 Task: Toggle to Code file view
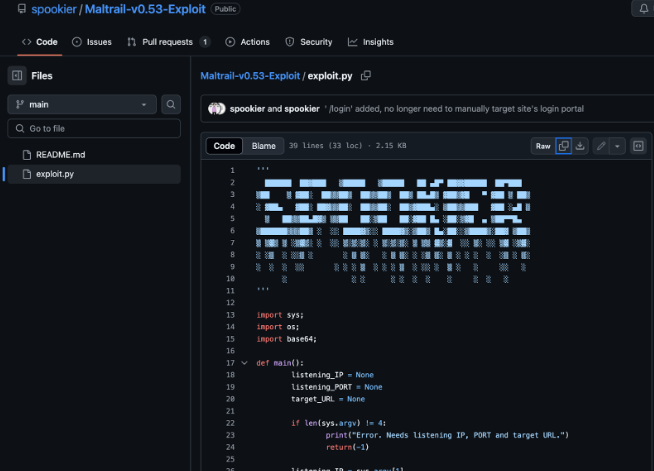point(224,146)
